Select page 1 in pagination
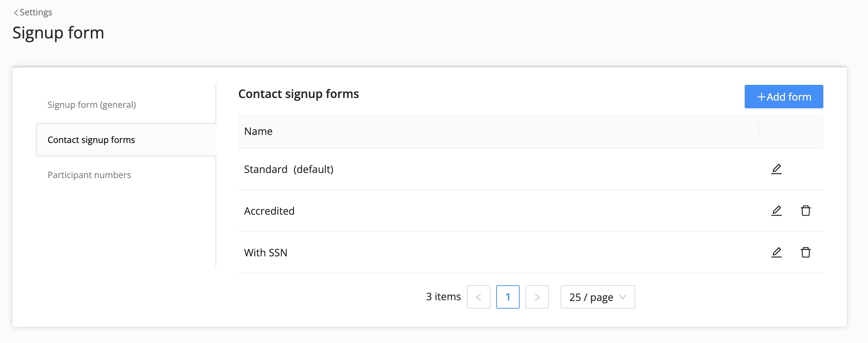868x343 pixels. (508, 297)
